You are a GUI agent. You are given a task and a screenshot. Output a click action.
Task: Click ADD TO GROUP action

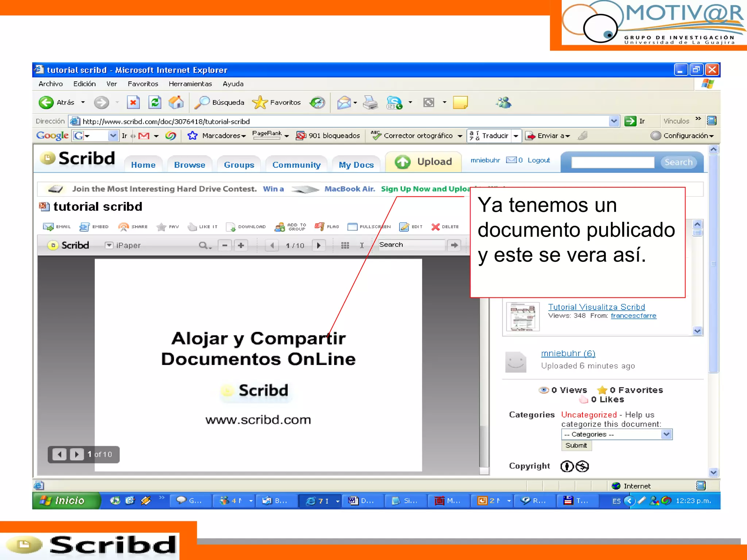290,227
